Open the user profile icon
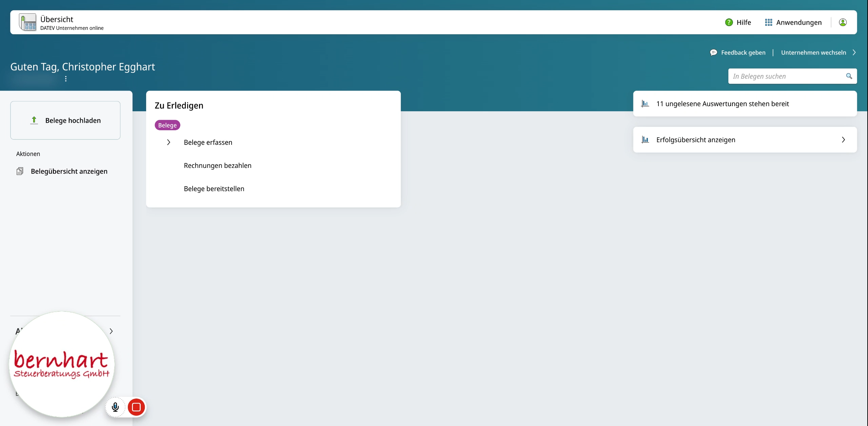 pyautogui.click(x=843, y=22)
